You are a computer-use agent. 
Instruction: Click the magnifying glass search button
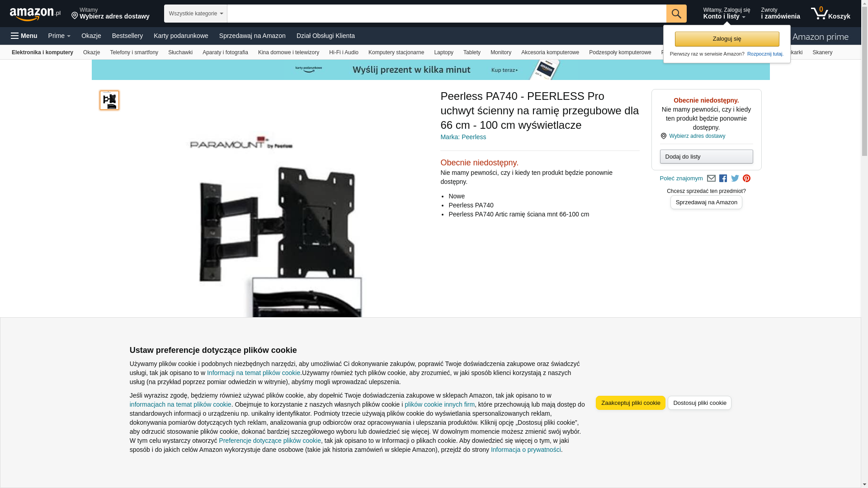[x=676, y=14]
